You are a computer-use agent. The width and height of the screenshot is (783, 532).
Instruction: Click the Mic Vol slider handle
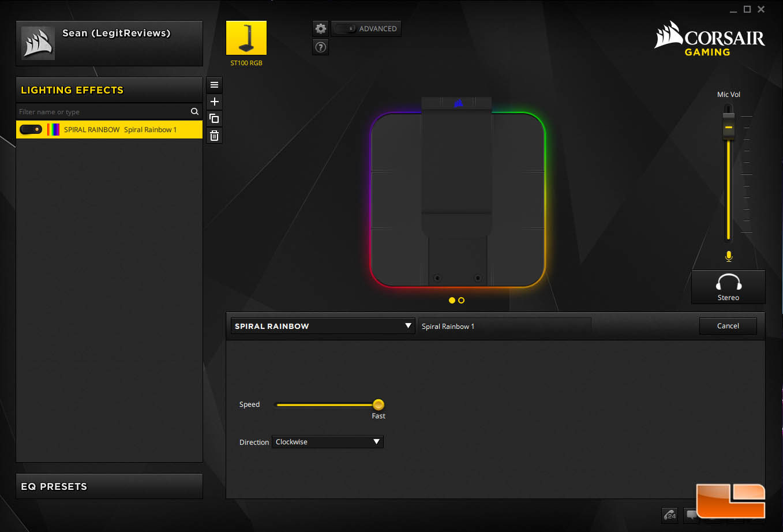point(729,126)
